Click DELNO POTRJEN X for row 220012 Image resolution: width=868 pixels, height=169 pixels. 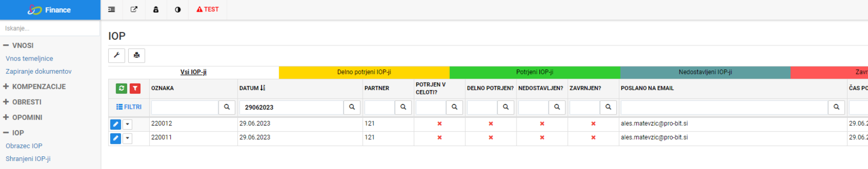point(491,124)
